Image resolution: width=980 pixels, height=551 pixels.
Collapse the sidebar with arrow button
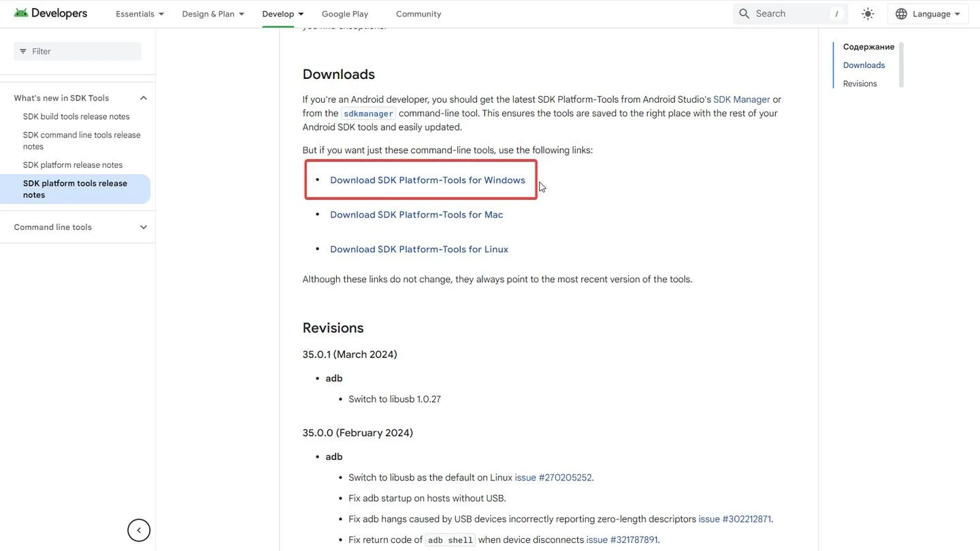[x=139, y=531]
